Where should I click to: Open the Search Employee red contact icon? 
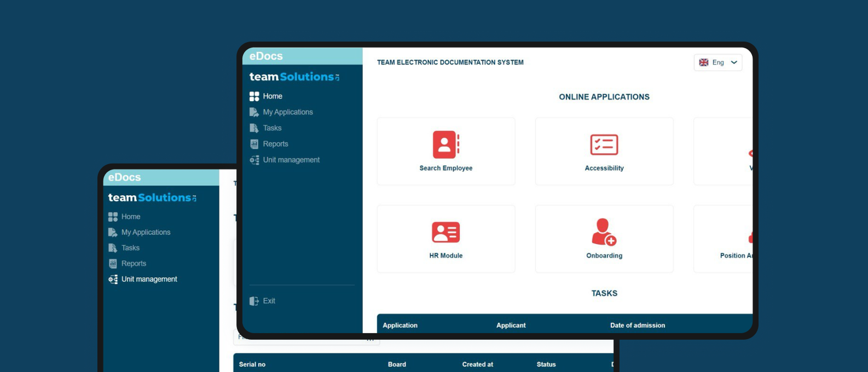click(446, 144)
